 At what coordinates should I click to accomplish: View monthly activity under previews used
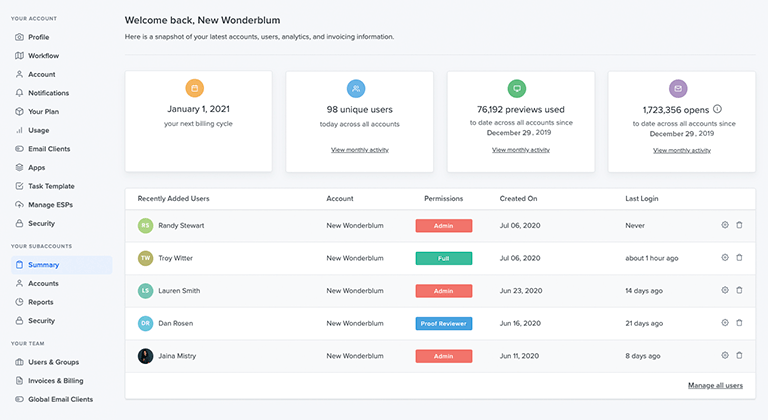click(521, 150)
